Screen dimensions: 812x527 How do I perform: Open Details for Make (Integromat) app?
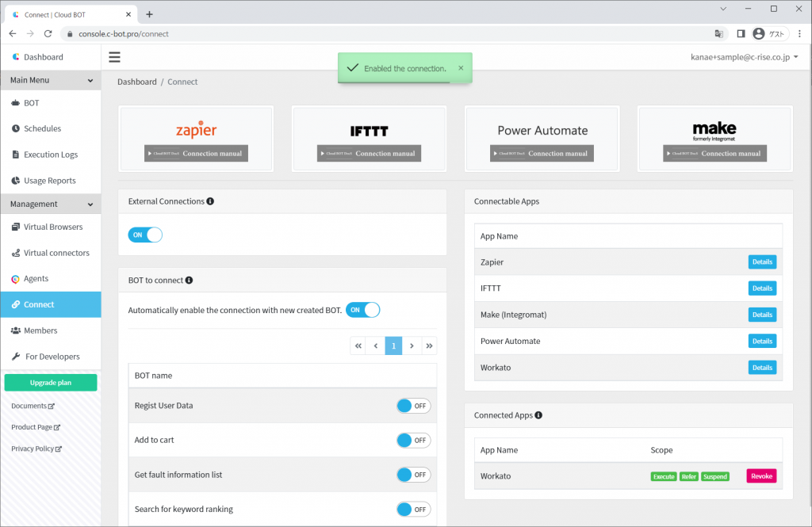click(762, 315)
